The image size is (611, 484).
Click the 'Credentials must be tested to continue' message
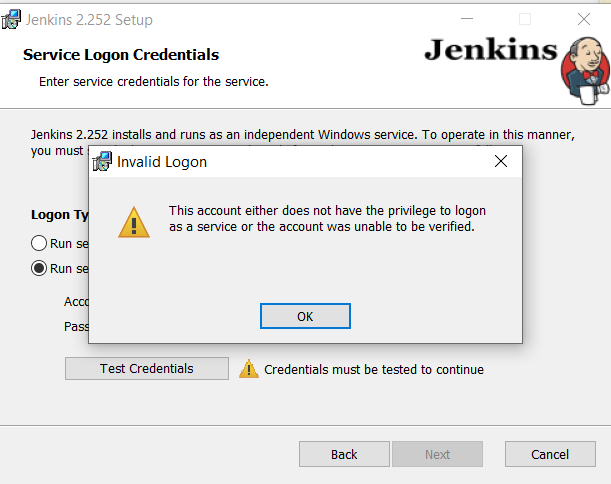(x=374, y=369)
